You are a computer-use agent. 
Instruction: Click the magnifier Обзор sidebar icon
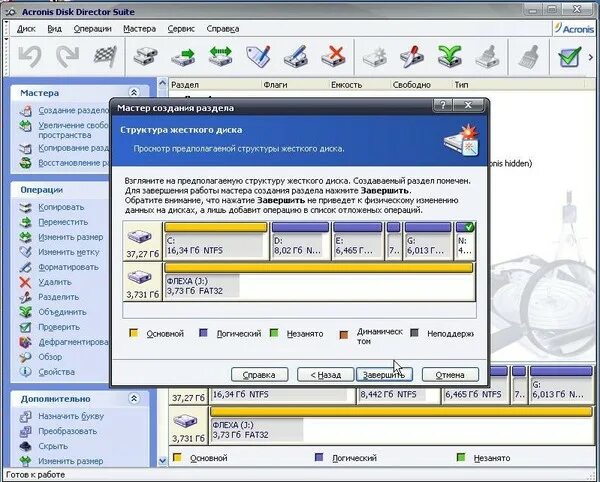[x=25, y=357]
